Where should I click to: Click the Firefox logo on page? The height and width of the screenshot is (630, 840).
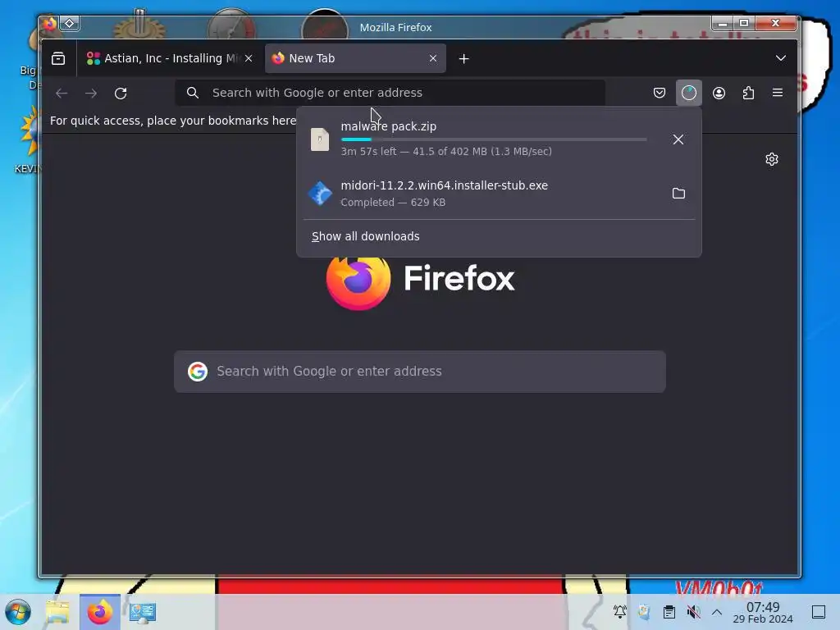(x=358, y=281)
